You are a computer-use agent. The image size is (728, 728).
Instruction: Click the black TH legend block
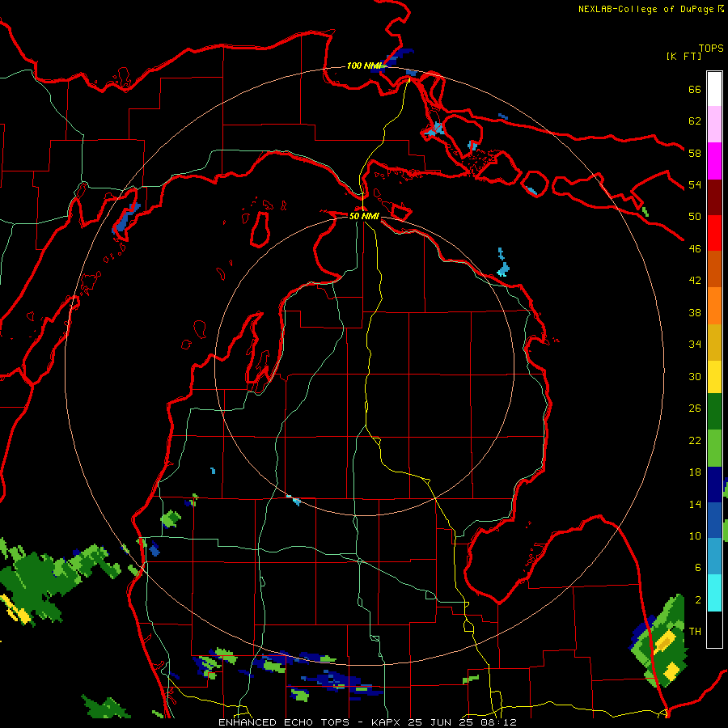click(714, 629)
